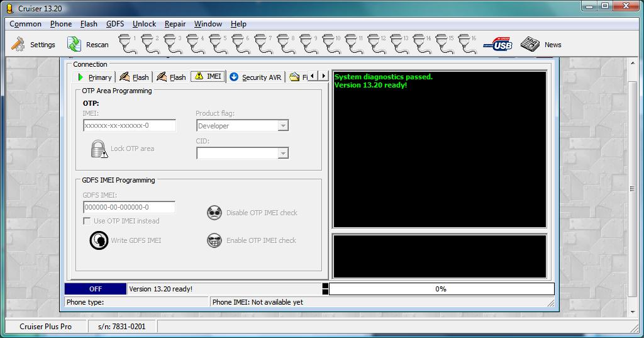
Task: Select cable port 3 icon
Action: (172, 44)
